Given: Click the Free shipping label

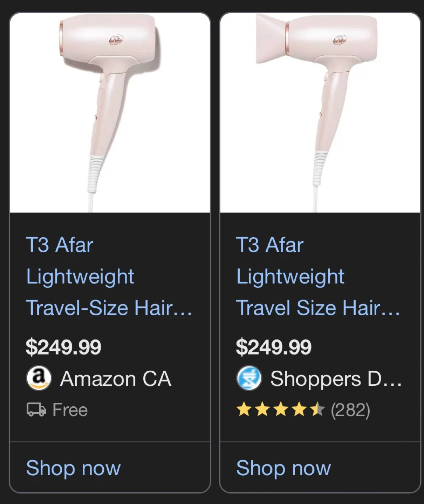Looking at the screenshot, I should click(70, 410).
